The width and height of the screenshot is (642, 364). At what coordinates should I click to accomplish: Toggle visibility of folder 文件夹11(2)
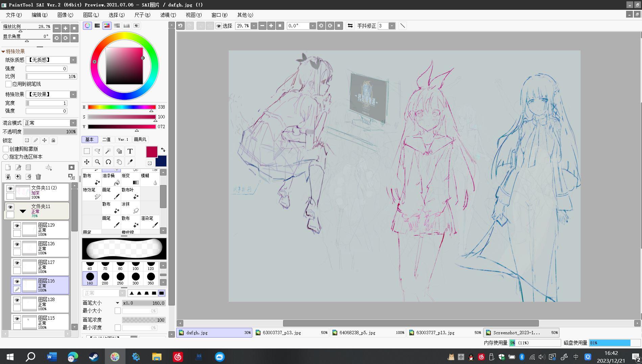coord(10,188)
